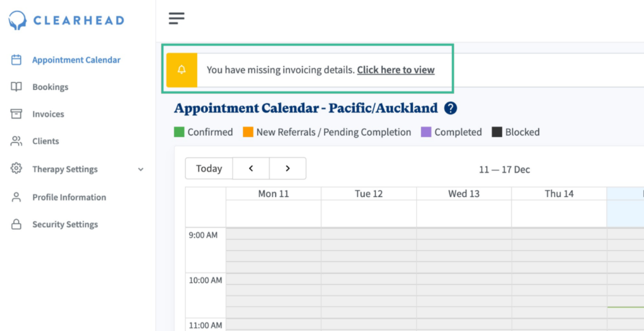Click the Clearhead logo

click(66, 21)
